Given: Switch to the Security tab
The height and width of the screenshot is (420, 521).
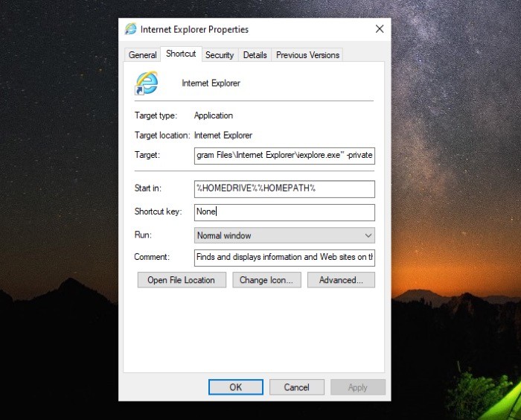Looking at the screenshot, I should click(220, 55).
